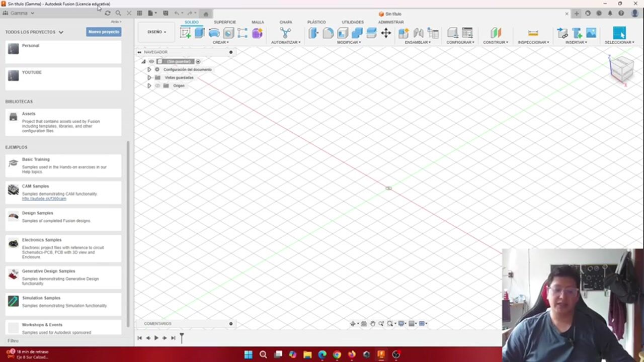The image size is (644, 362).
Task: Click the timeline position marker
Action: [x=182, y=337]
